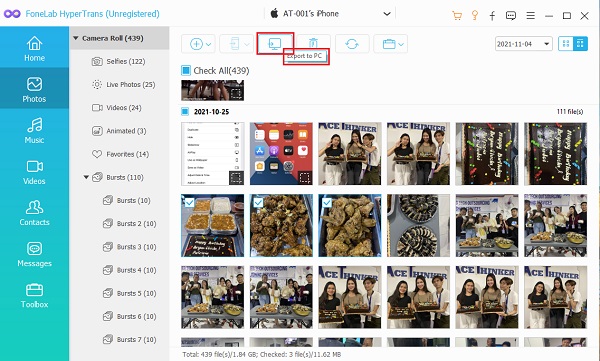
Task: Refresh the photo list
Action: point(352,44)
